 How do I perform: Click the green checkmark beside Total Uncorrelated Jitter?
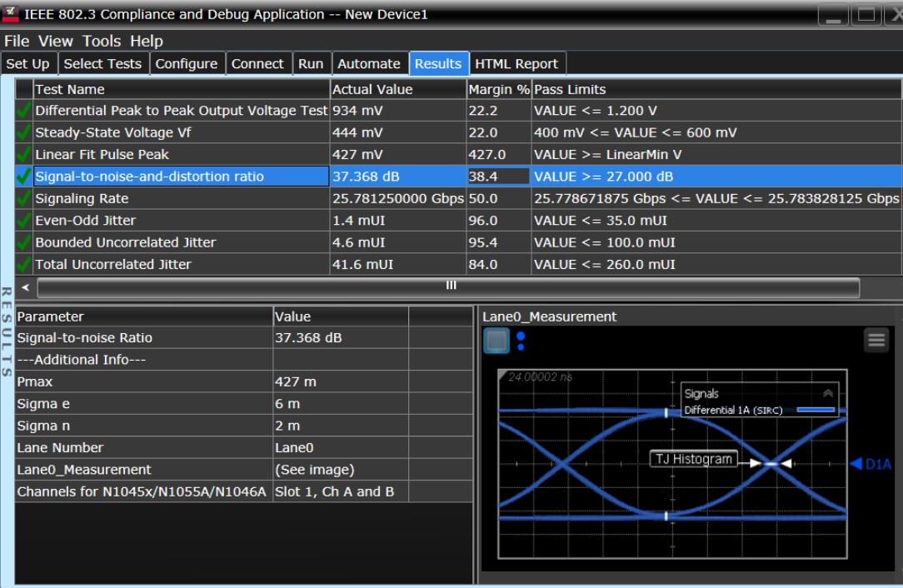[22, 264]
